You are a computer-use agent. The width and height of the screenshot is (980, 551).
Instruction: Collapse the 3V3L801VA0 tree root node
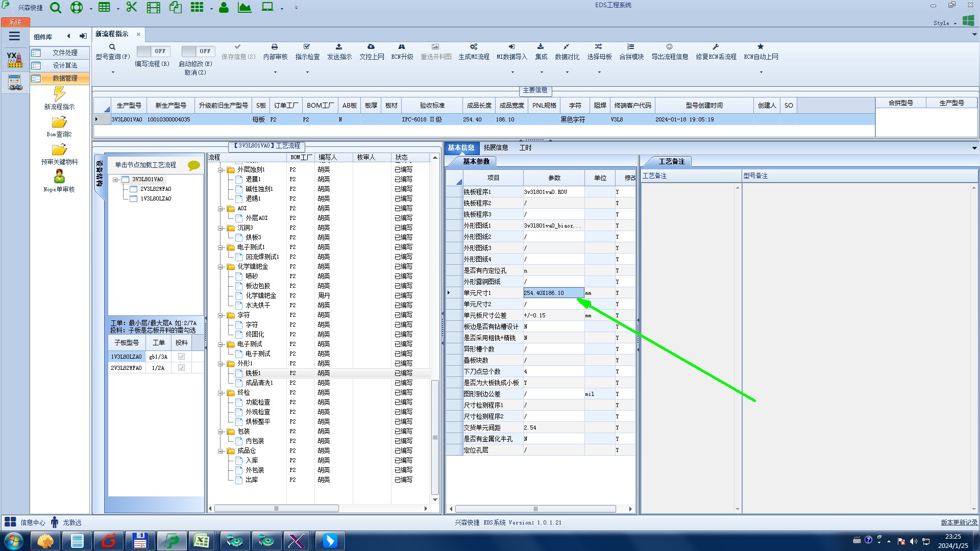(115, 180)
